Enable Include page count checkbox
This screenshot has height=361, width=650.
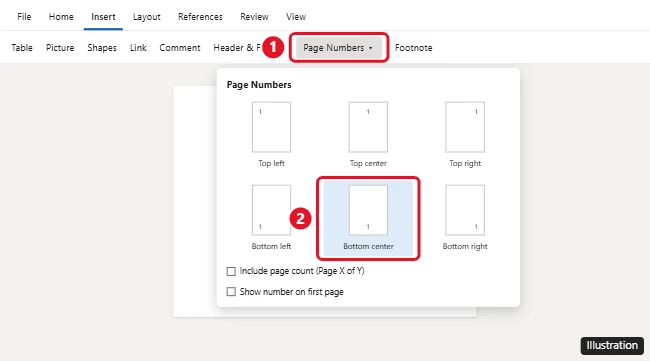coord(231,271)
